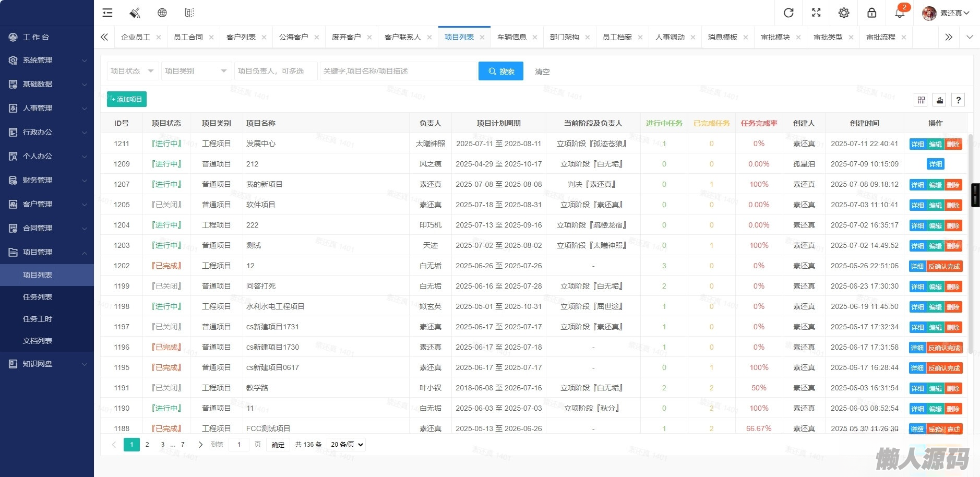Click the lock screen icon
980x477 pixels.
click(871, 13)
